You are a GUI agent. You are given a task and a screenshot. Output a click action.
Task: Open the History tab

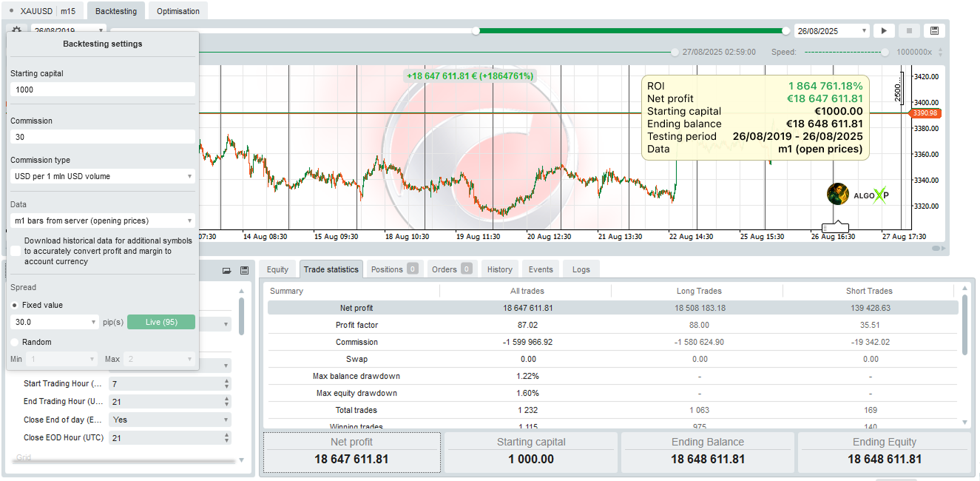point(500,269)
